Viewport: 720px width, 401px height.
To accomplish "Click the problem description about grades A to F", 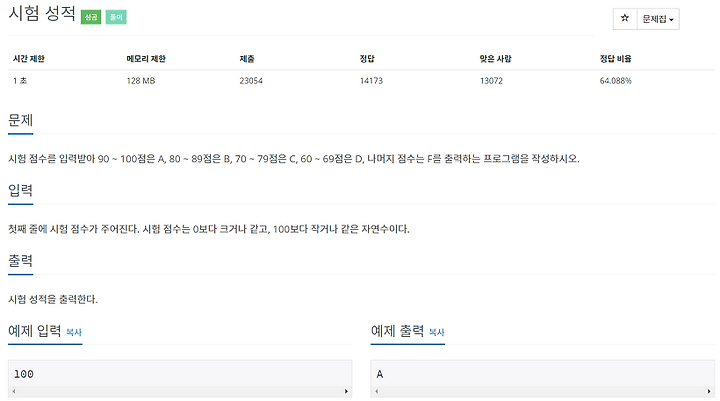I will coord(294,159).
